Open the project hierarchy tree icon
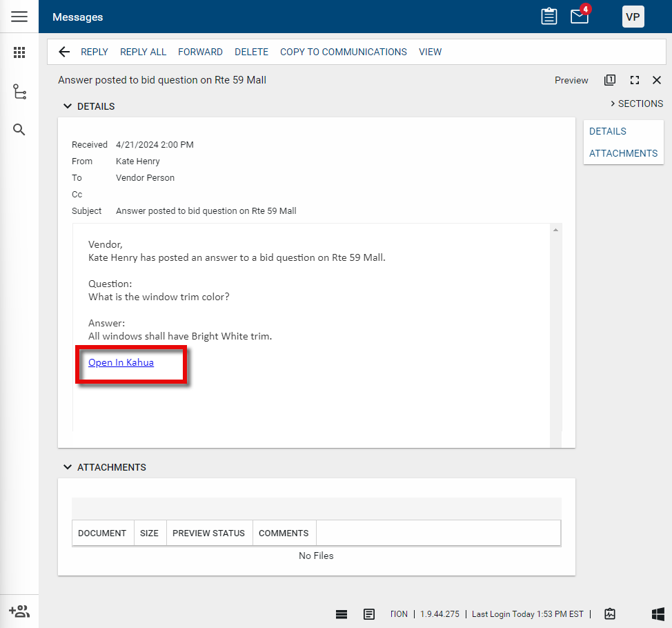The width and height of the screenshot is (672, 628). click(19, 92)
